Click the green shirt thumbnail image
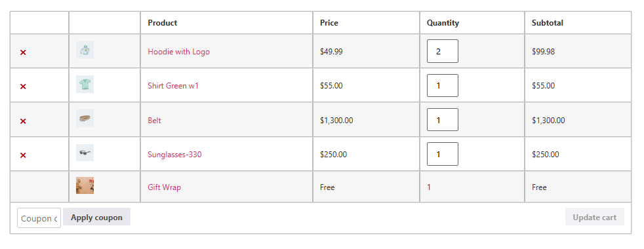This screenshot has width=644, height=249. 85,84
